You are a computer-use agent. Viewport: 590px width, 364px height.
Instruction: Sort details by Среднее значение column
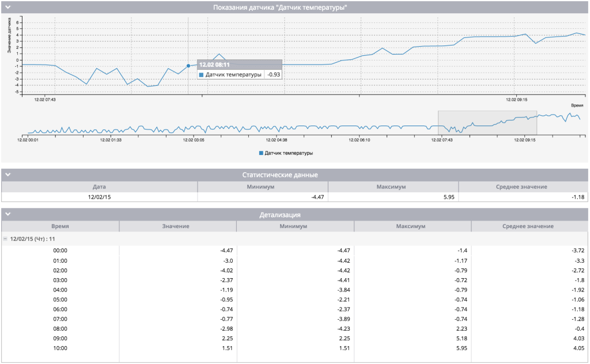pos(529,226)
